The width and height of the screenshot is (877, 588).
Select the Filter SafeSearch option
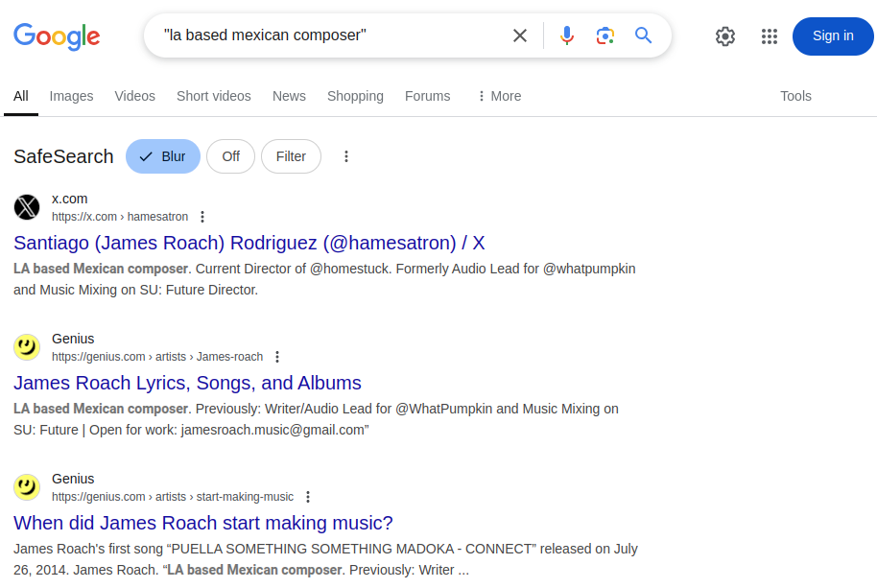pos(291,156)
